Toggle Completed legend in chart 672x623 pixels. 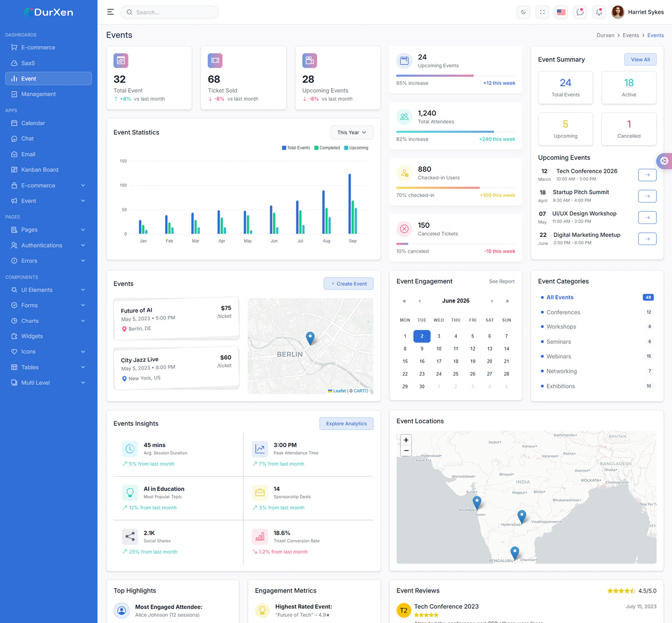click(x=327, y=148)
